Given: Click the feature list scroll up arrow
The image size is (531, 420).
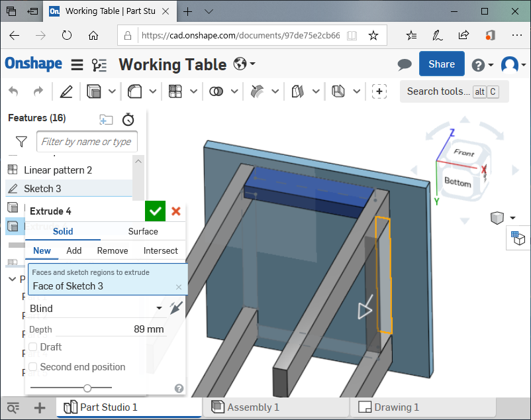Looking at the screenshot, I should (x=138, y=161).
